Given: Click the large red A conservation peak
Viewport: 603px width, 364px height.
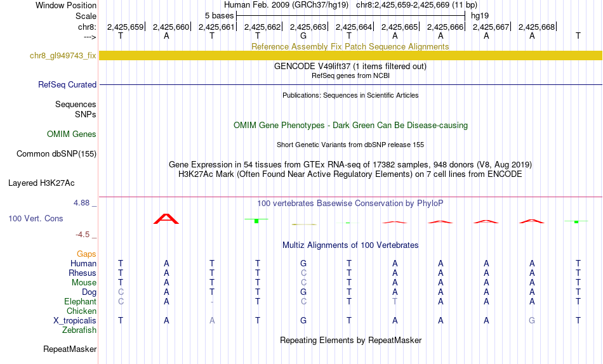Looking at the screenshot, I should (x=166, y=219).
